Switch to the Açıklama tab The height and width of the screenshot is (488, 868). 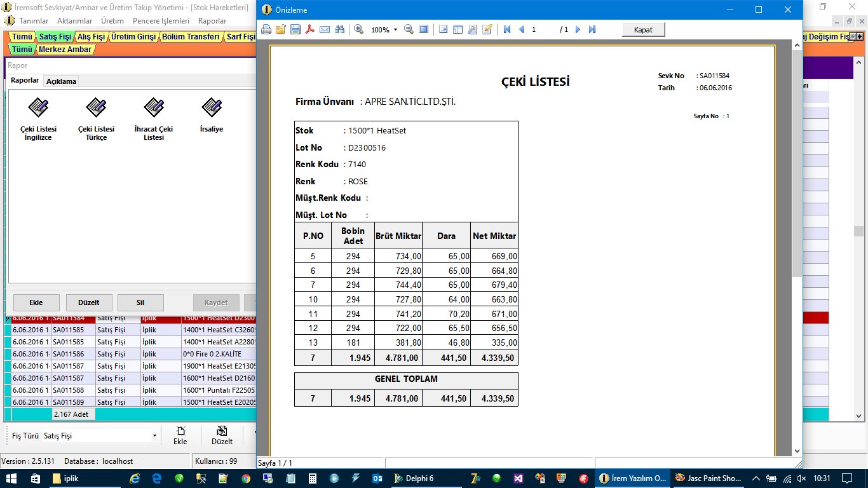pos(62,81)
